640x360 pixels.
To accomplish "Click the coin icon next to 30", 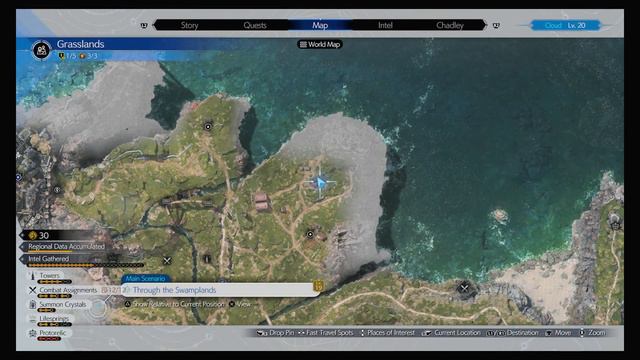I will [x=33, y=235].
